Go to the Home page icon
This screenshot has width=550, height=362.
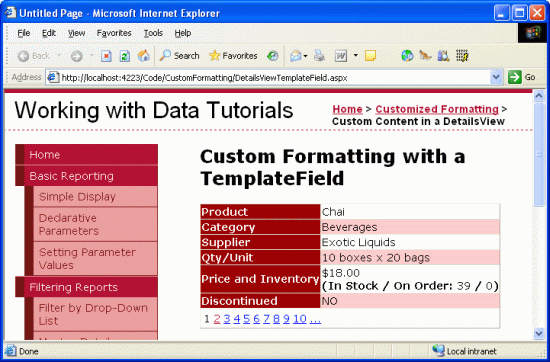tap(143, 55)
